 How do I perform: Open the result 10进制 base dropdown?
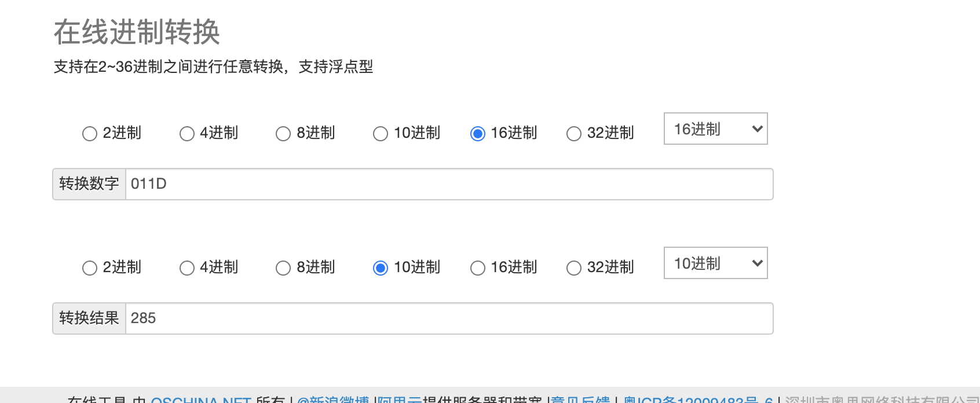point(716,263)
